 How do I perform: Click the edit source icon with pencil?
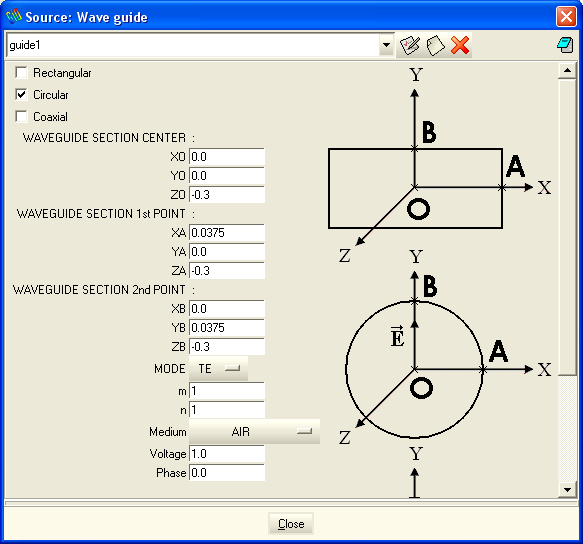409,45
